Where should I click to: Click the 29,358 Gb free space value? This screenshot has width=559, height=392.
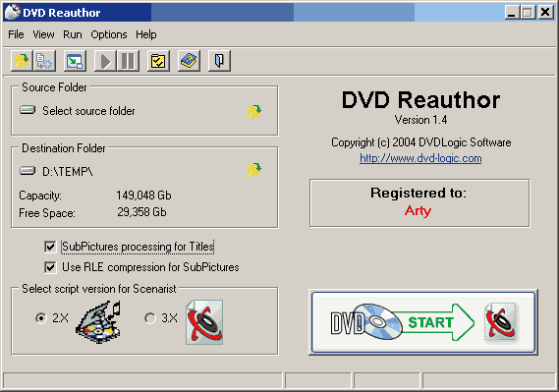coord(141,212)
